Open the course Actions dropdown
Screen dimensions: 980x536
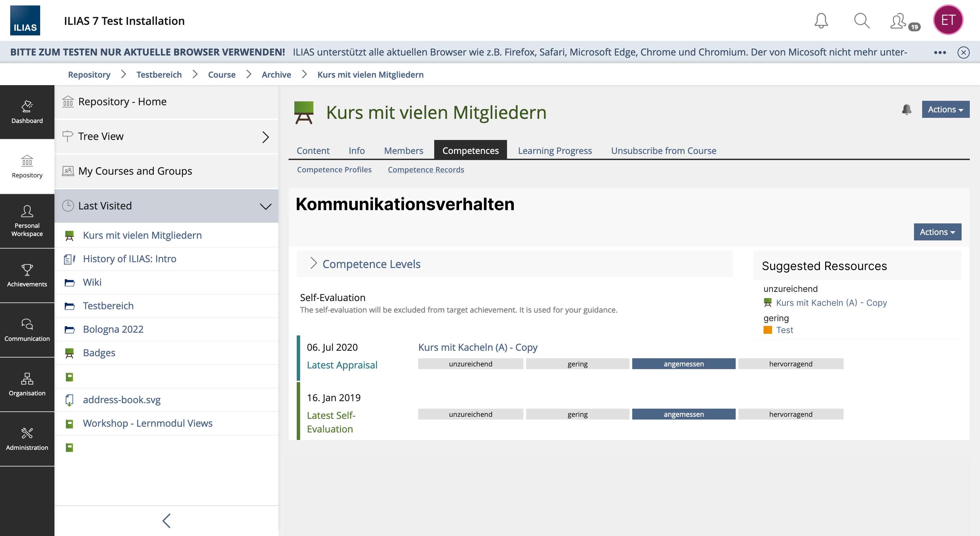945,110
